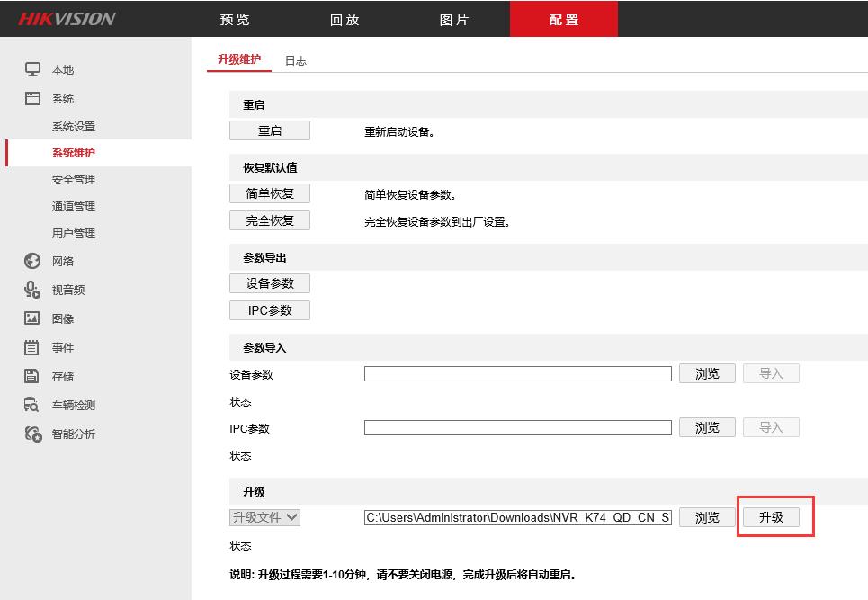Open the 图片 (Picture) section
The height and width of the screenshot is (600, 868).
[x=453, y=18]
